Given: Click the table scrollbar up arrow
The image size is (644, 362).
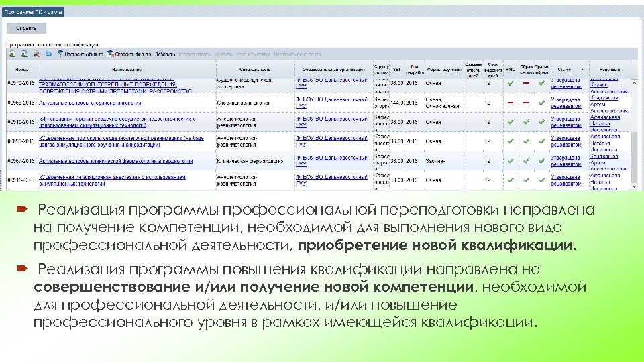Looking at the screenshot, I should coord(634,83).
